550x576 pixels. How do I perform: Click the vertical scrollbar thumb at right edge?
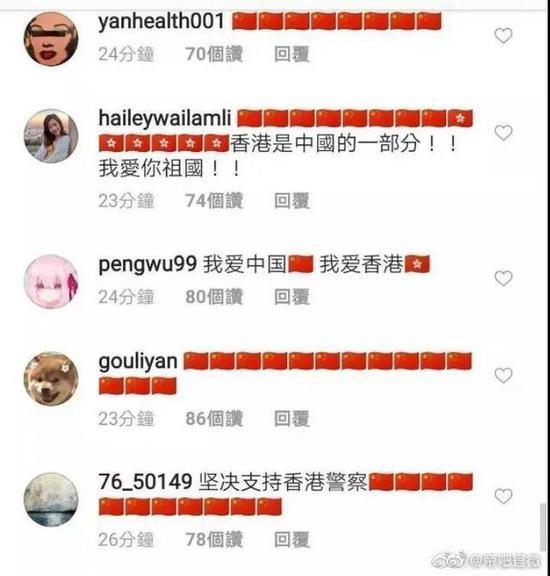tap(543, 527)
